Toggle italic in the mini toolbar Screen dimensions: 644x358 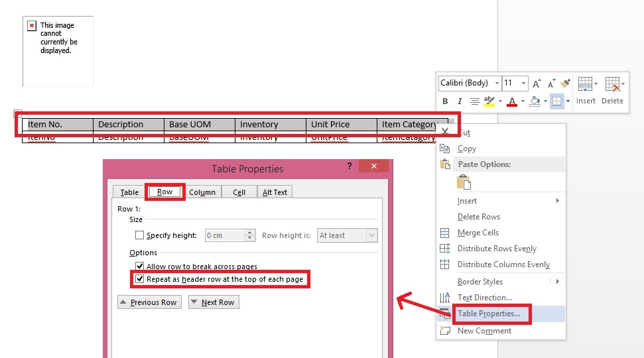tap(460, 101)
